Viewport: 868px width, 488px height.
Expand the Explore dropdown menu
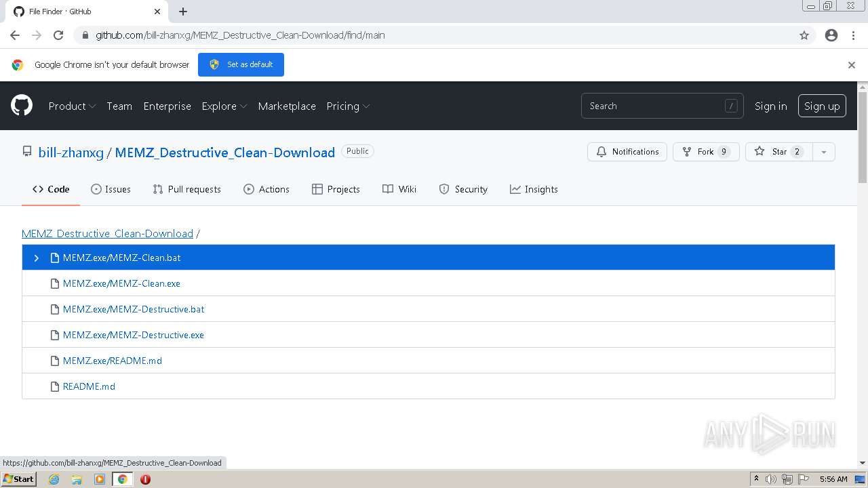(224, 106)
